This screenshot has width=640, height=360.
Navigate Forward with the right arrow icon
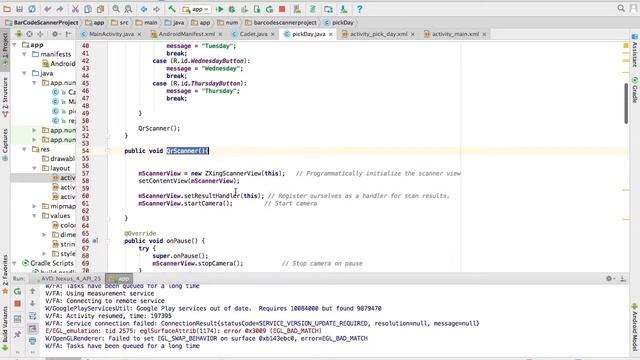156,9
